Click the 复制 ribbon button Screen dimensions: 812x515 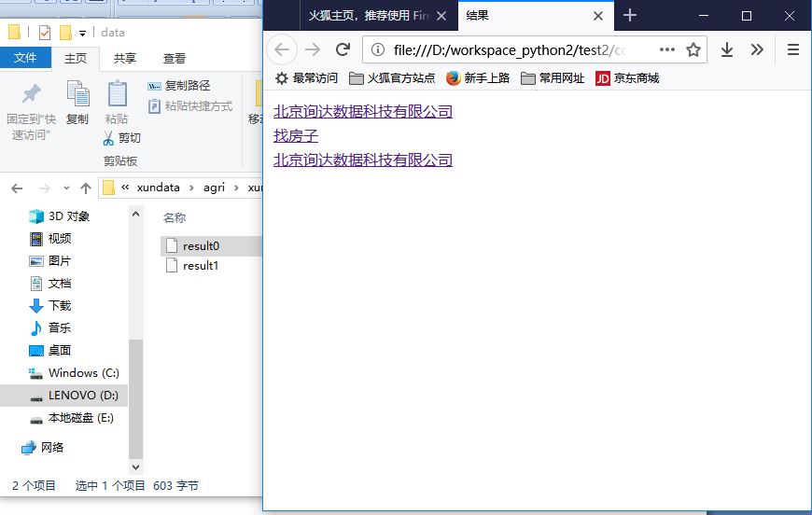click(x=77, y=103)
